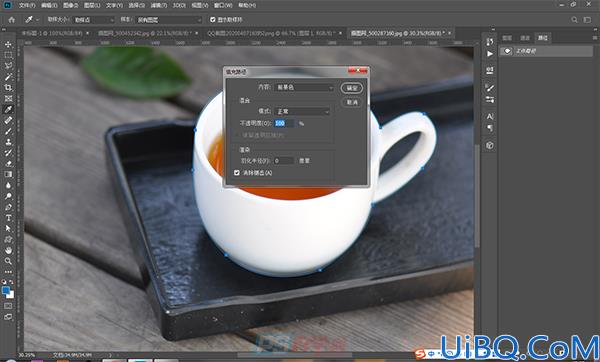
Task: Switch to the 通道 panel tab
Action: (525, 38)
